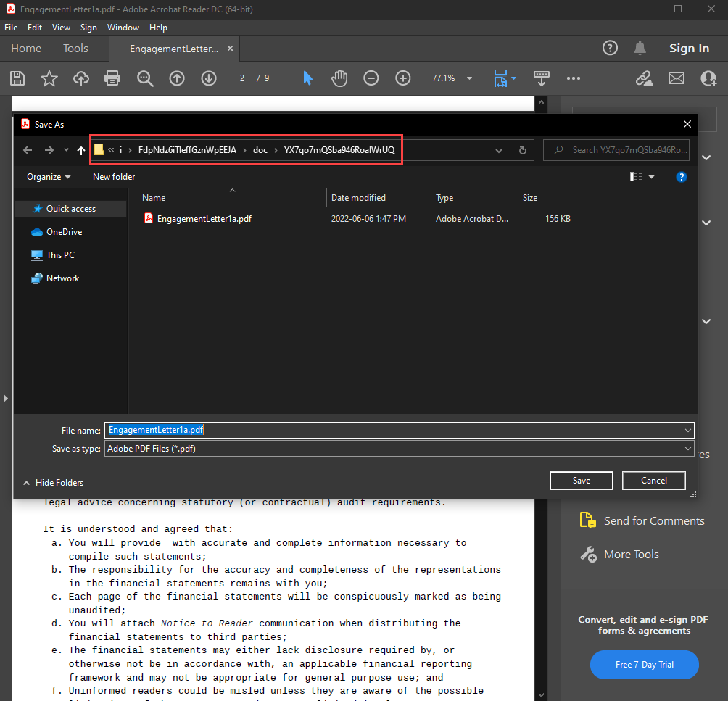Open the Save as type dropdown

687,448
